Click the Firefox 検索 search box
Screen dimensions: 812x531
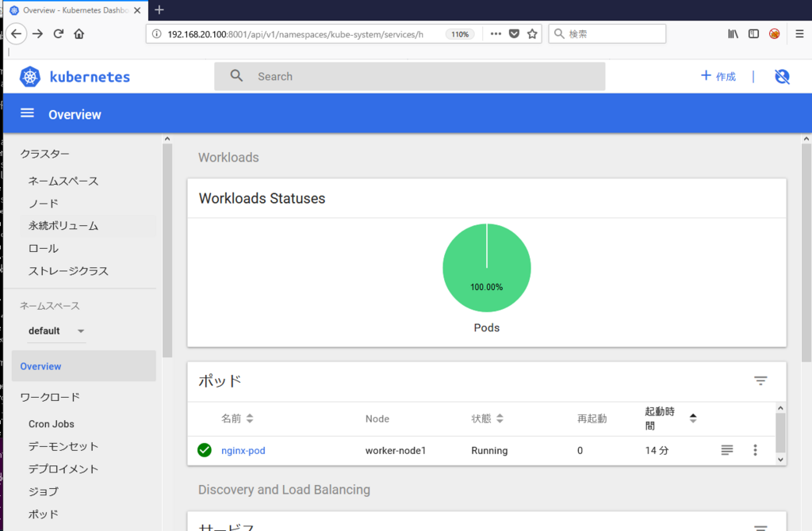607,33
